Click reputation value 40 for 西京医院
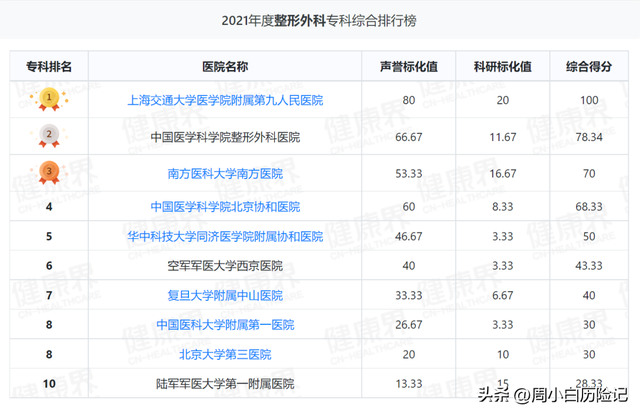 click(409, 266)
